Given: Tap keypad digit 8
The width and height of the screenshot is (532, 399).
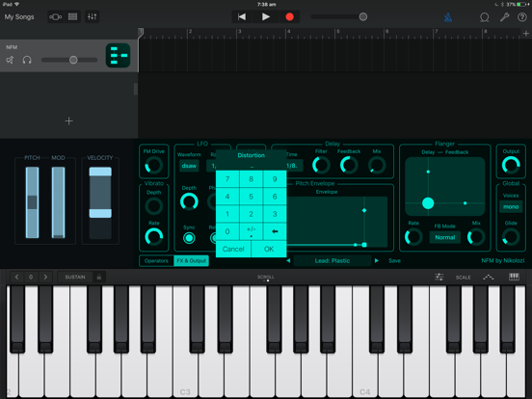Looking at the screenshot, I should [x=252, y=179].
